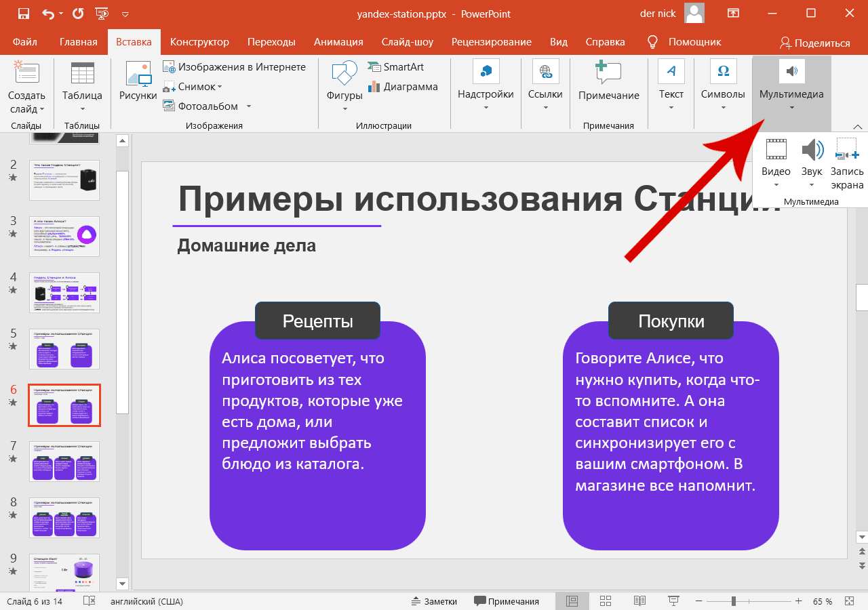Click the Поделиться share button
The width and height of the screenshot is (868, 610).
click(814, 43)
